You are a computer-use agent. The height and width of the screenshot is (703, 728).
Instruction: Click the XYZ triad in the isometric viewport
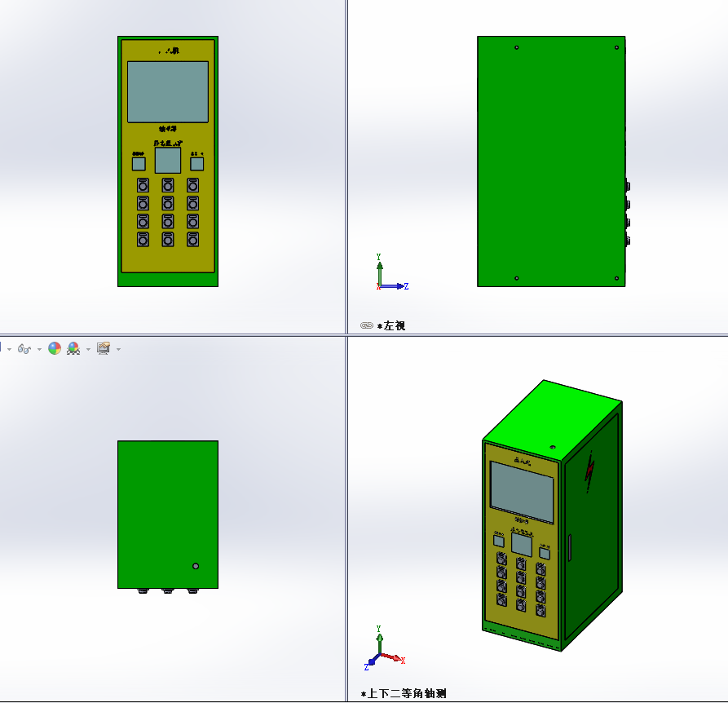385,648
